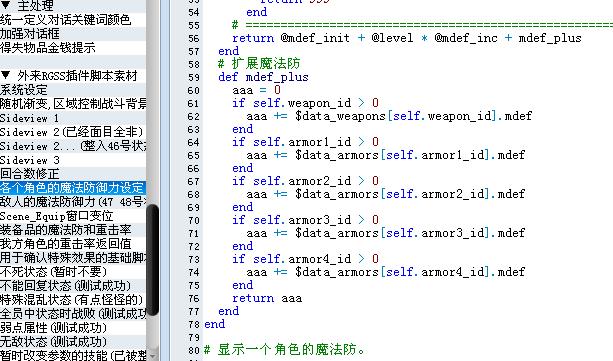The image size is (613, 361).
Task: Click the comment '# 扩展魔法防' on line 58
Action: click(x=259, y=63)
